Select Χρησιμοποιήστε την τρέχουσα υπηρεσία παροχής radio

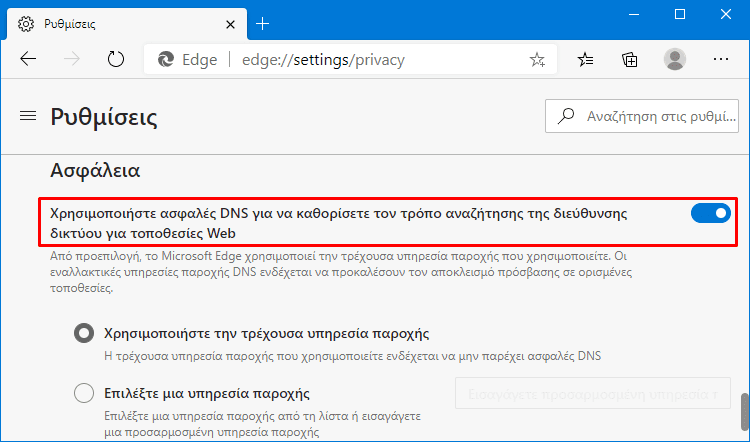tap(84, 333)
